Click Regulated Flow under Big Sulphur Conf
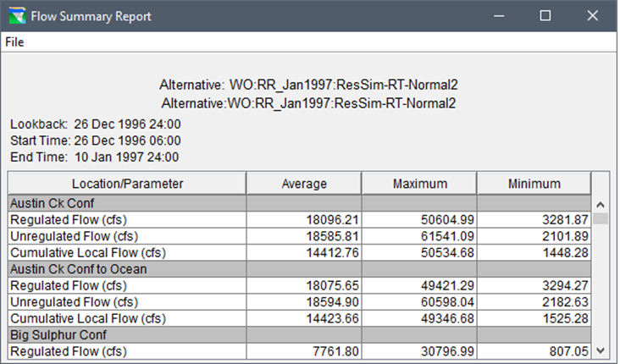Viewport: 620px width, 364px height. point(69,351)
